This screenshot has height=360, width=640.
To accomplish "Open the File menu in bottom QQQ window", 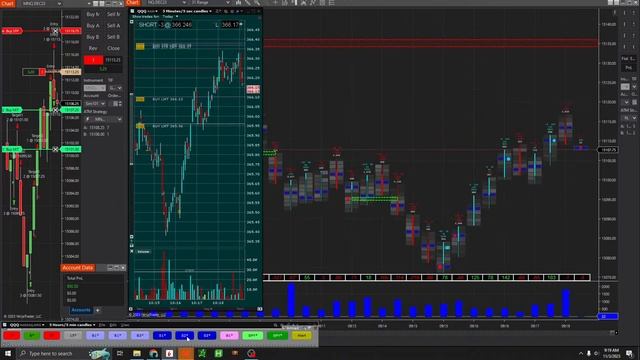I will 102,325.
